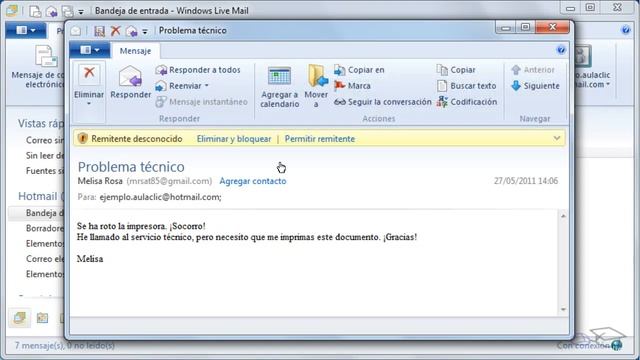Image resolution: width=640 pixels, height=360 pixels.
Task: Open help icon in message window
Action: tap(561, 50)
